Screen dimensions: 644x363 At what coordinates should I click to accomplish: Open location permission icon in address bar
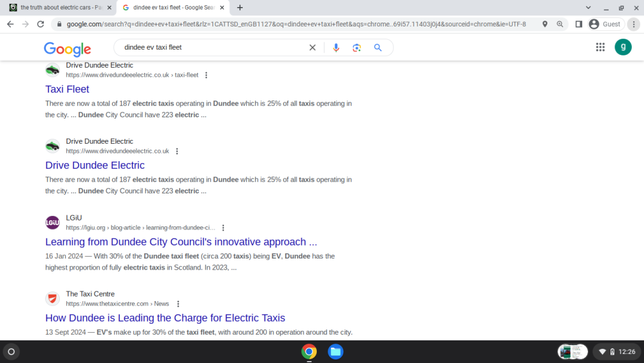[x=545, y=25]
